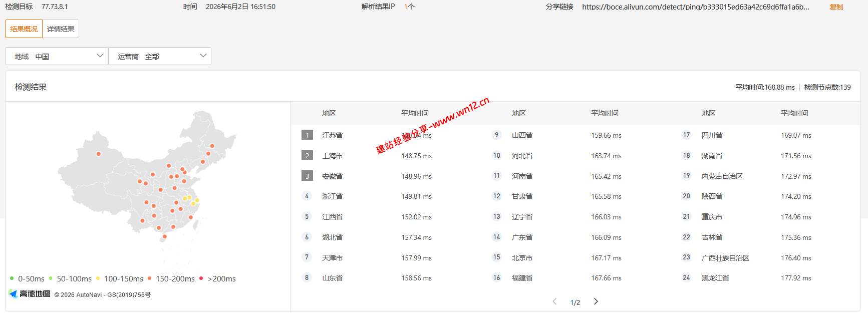The width and height of the screenshot is (868, 317).
Task: Click the 平均时间:168.88 ms summary
Action: coord(765,87)
